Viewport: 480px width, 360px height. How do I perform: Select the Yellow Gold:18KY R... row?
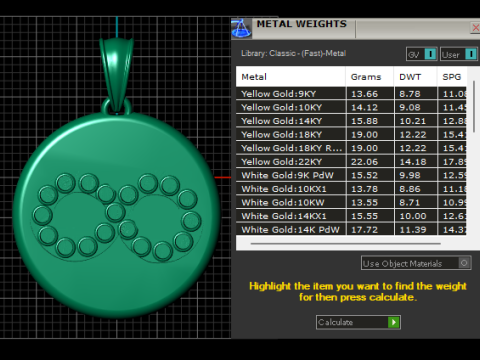[351, 148]
